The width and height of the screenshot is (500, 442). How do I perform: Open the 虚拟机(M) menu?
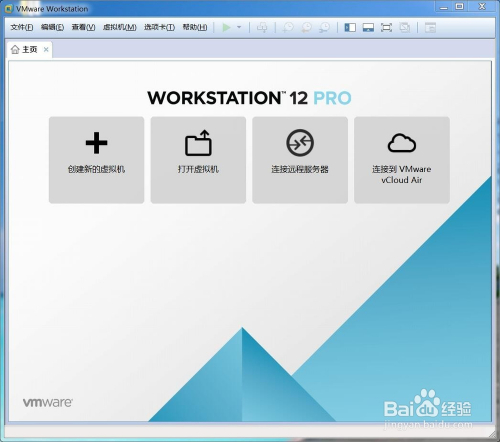click(120, 27)
